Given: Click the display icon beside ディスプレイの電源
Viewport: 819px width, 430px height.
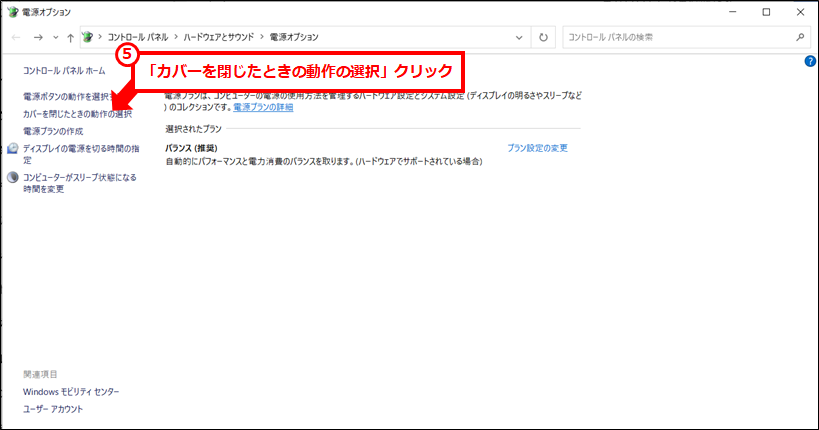Looking at the screenshot, I should 13,149.
